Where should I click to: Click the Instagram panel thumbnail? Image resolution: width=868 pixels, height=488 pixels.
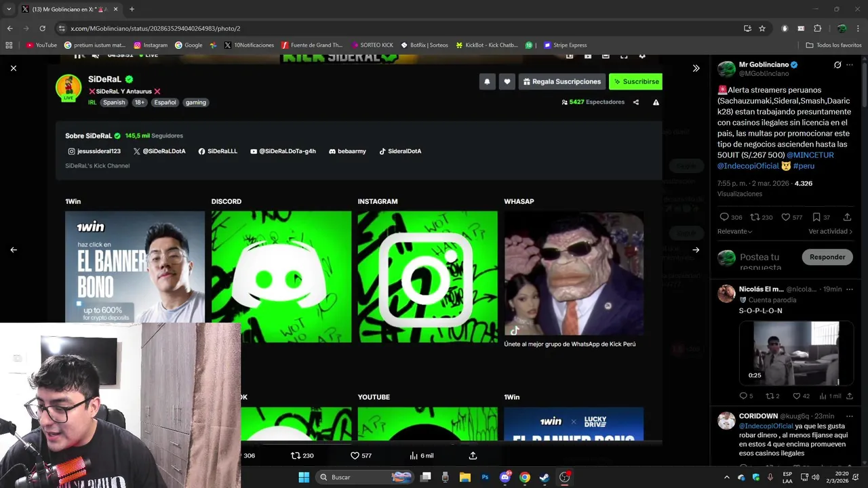click(x=427, y=277)
